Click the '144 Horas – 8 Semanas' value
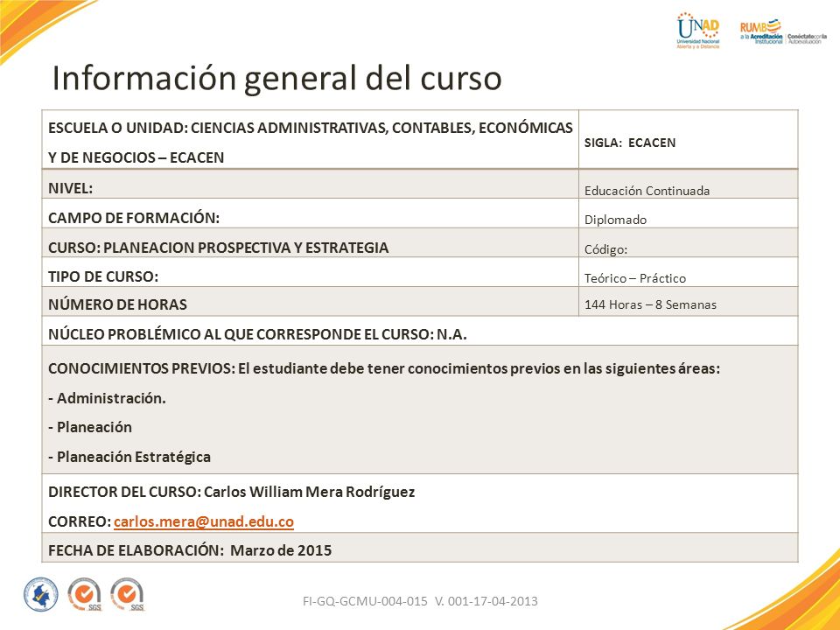 [x=650, y=304]
